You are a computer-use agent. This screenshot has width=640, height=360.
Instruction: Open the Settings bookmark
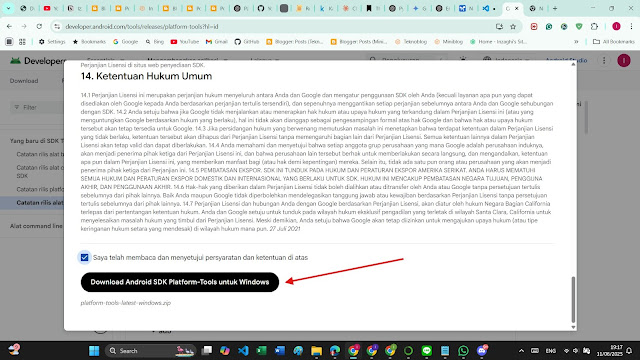pyautogui.click(x=52, y=42)
